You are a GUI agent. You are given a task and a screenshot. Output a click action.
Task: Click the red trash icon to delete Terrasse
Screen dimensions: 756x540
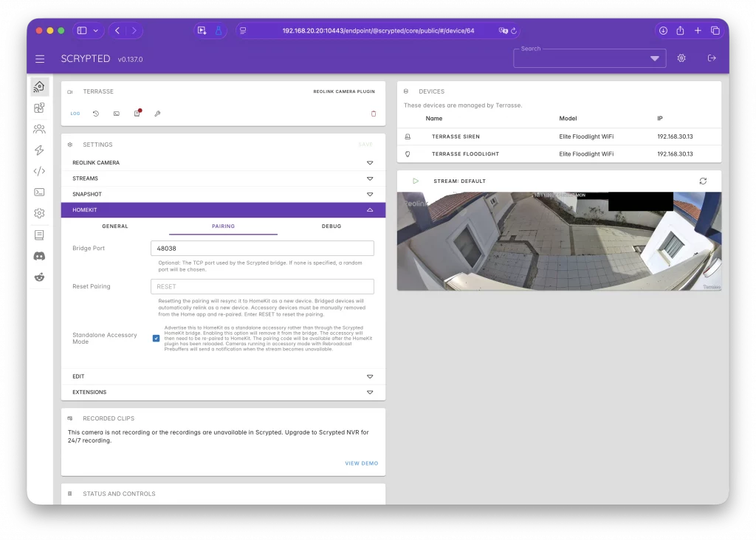coord(373,114)
